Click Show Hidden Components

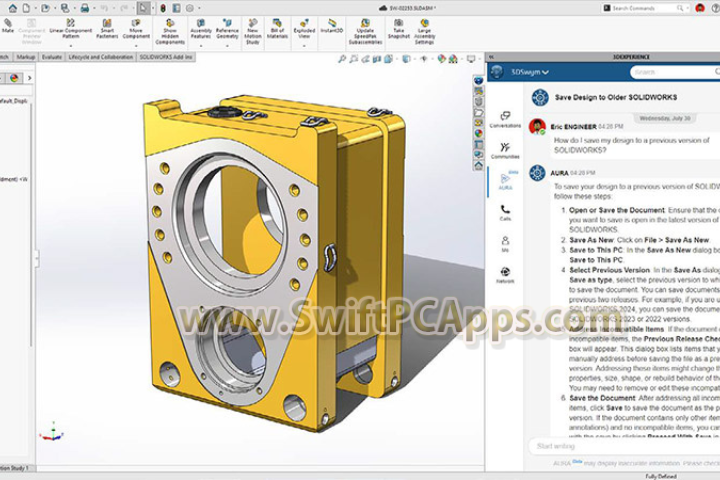point(170,31)
